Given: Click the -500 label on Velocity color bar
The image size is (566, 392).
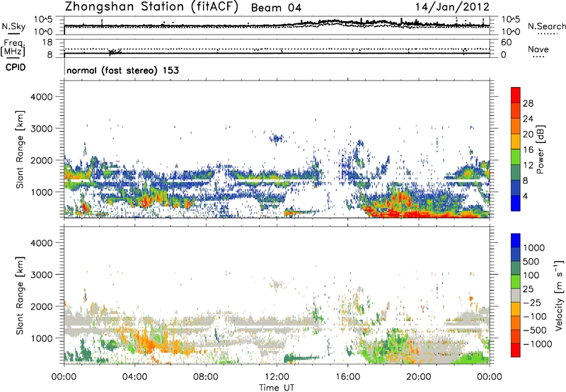Looking at the screenshot, I should tap(534, 330).
